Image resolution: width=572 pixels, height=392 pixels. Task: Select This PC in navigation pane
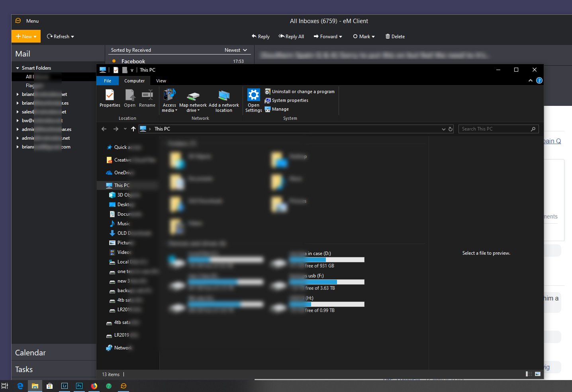coord(127,185)
